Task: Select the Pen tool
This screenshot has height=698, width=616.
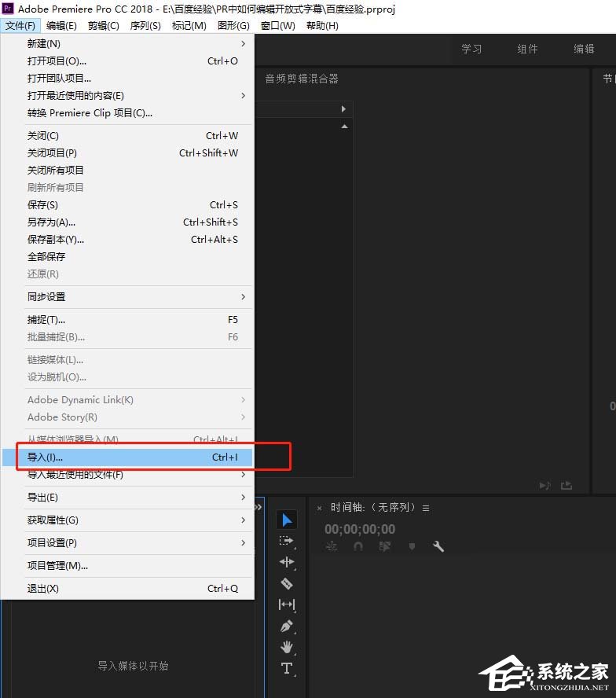Action: pyautogui.click(x=287, y=626)
